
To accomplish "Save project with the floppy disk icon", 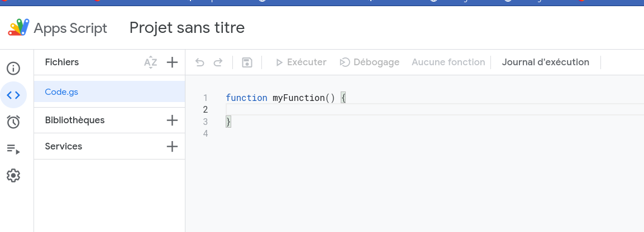I will coord(247,62).
